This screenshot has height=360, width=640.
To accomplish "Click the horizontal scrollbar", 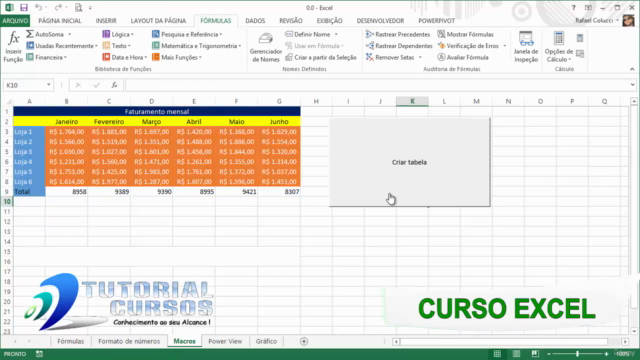I will point(504,341).
